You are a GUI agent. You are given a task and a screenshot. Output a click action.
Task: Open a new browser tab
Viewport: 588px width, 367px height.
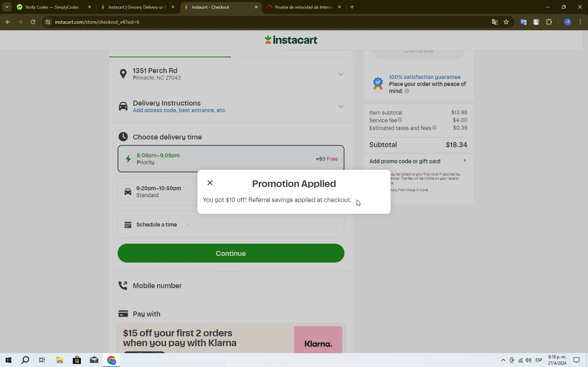pos(352,7)
